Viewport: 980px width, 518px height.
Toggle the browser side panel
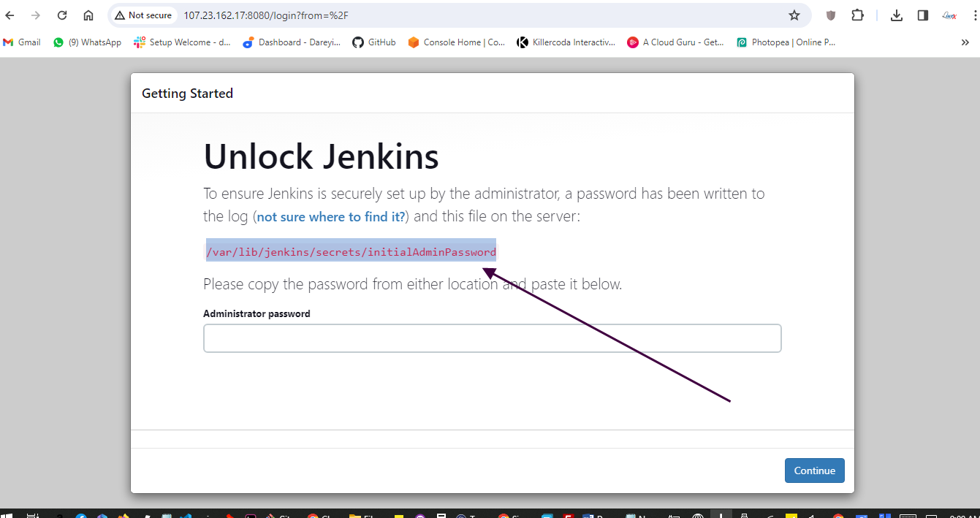pos(923,15)
